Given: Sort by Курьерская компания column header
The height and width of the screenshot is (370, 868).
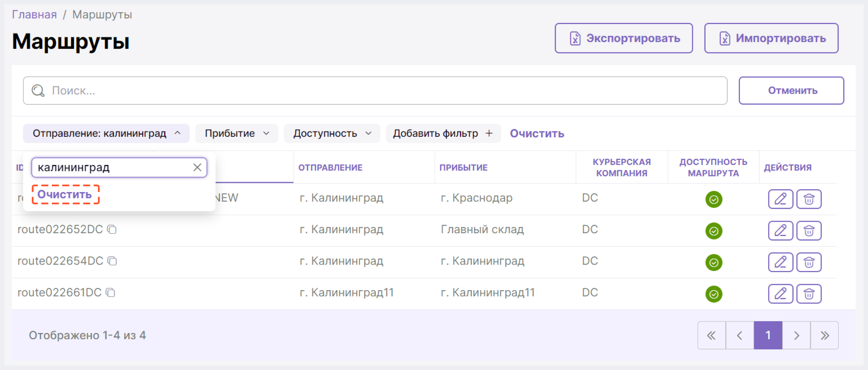Looking at the screenshot, I should point(622,167).
